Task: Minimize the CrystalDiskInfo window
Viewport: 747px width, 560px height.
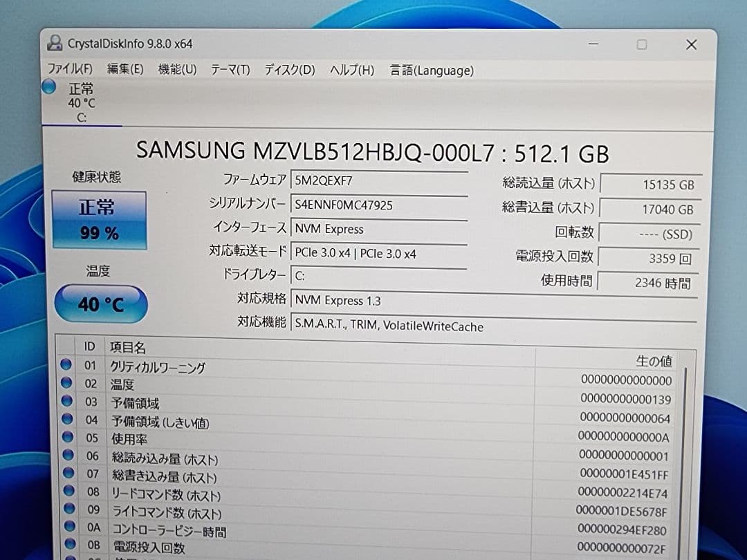Action: click(593, 44)
